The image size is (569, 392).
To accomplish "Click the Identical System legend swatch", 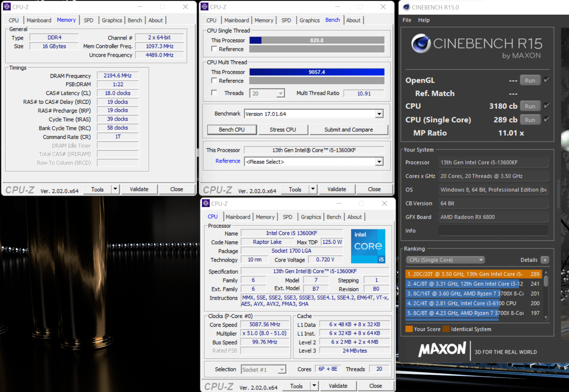I will tap(446, 329).
